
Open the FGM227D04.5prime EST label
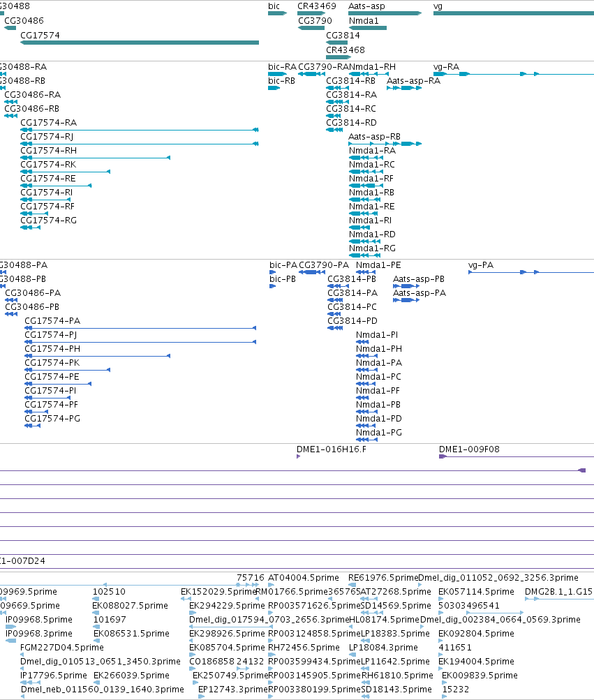click(62, 648)
